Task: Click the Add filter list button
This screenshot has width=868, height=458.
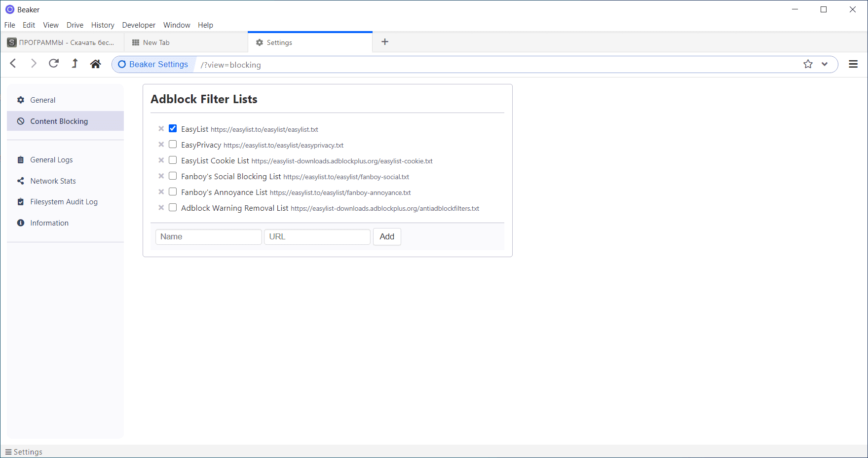Action: tap(387, 237)
